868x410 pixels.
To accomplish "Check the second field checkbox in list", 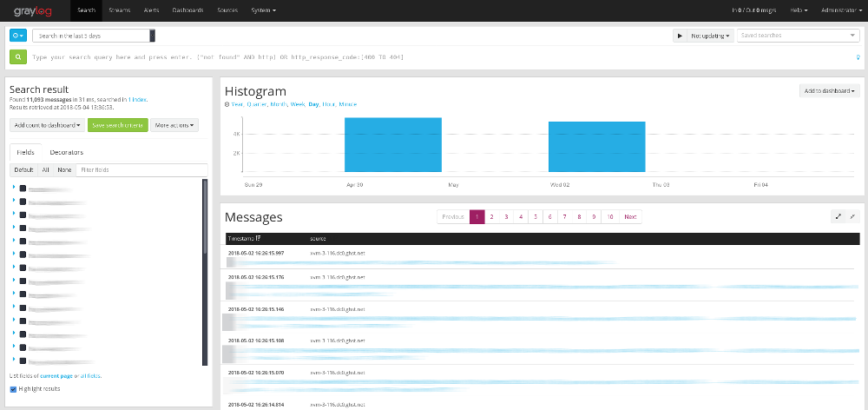I will [x=23, y=201].
